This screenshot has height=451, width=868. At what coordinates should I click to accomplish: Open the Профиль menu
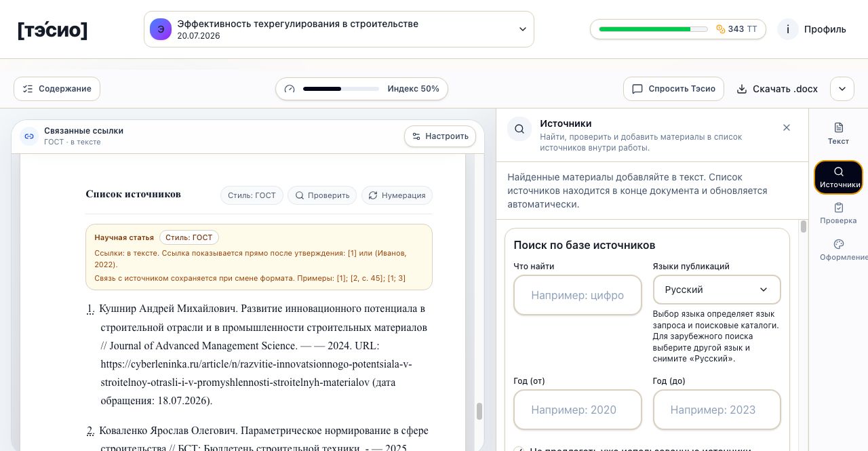[x=825, y=29]
